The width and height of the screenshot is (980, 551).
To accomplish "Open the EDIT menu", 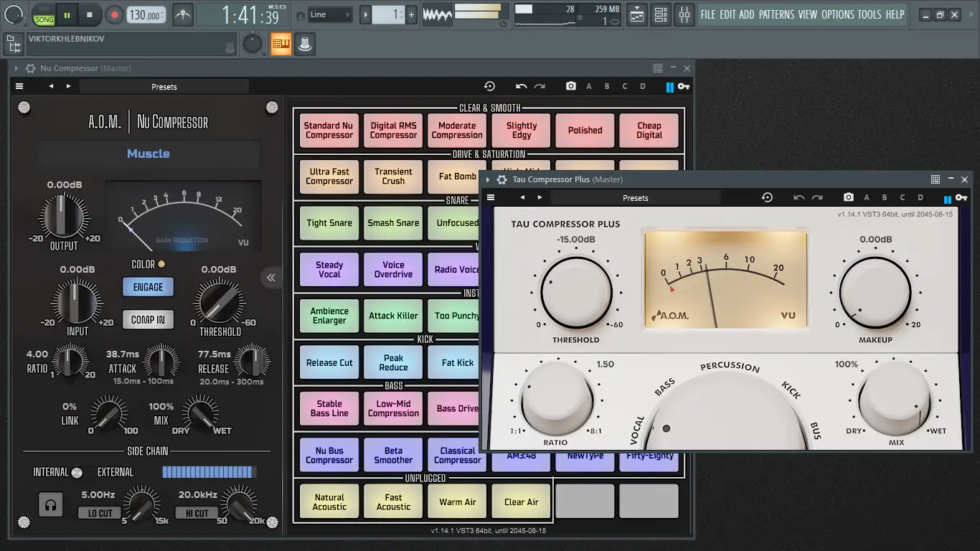I will 727,14.
